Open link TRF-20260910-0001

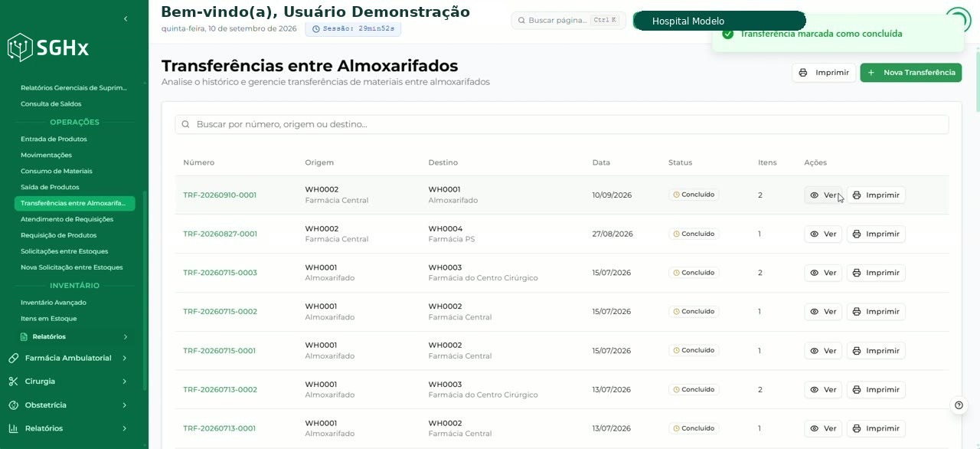[x=220, y=195]
